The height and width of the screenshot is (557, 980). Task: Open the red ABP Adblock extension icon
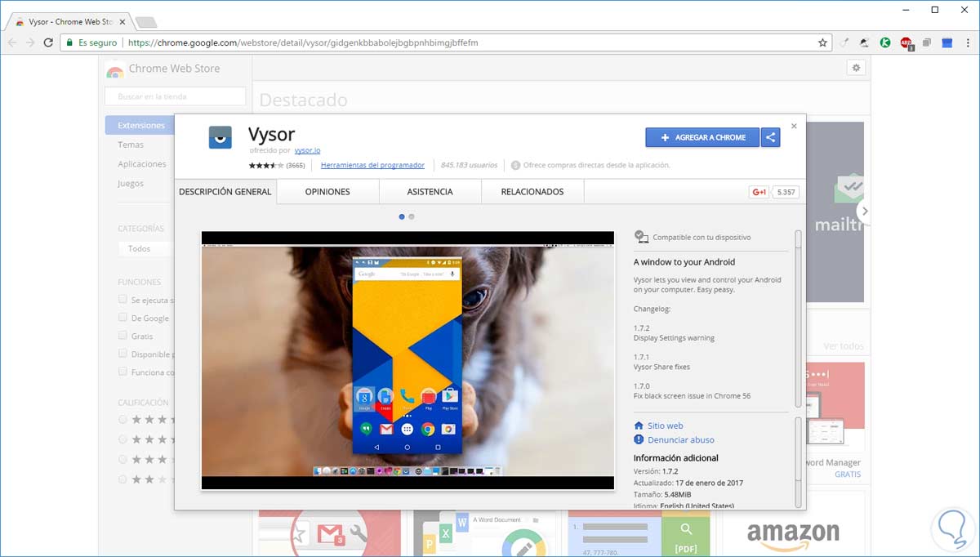906,42
